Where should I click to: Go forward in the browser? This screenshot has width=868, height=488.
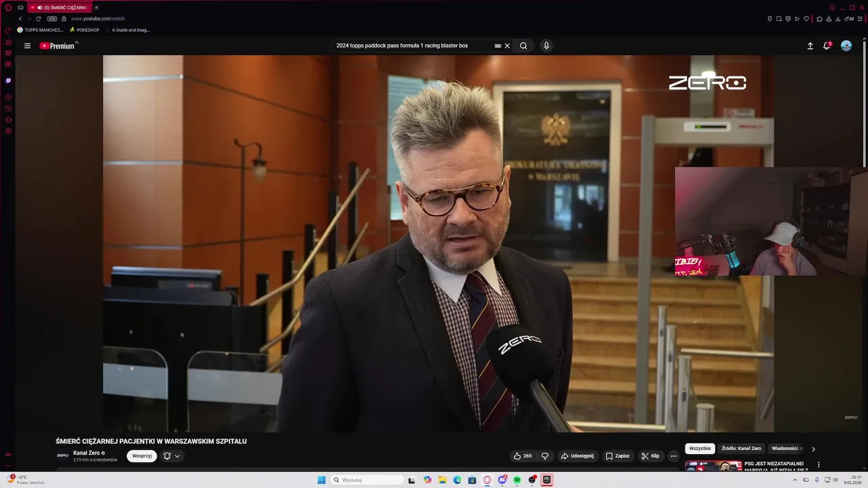pyautogui.click(x=28, y=19)
